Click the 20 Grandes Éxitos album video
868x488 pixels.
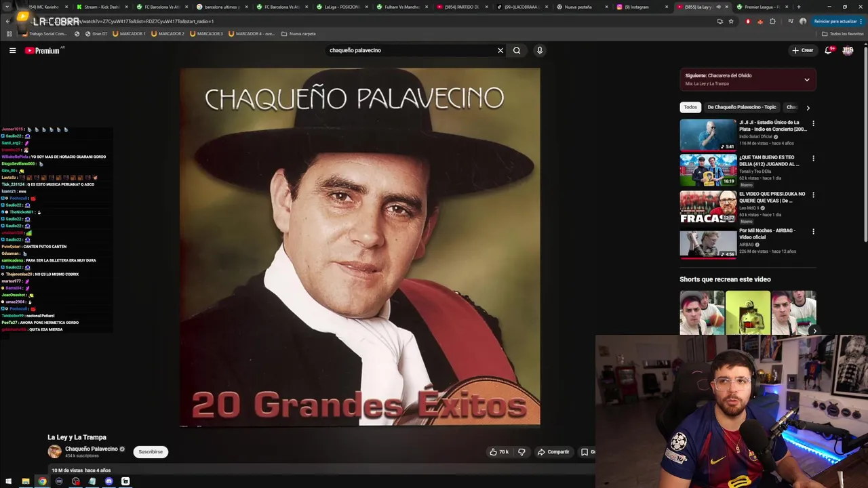[x=360, y=247]
